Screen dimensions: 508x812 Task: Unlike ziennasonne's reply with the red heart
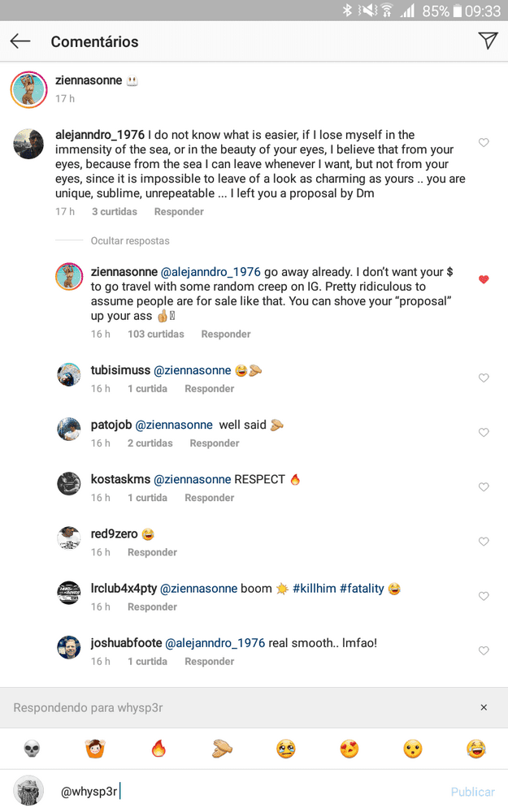pyautogui.click(x=484, y=279)
